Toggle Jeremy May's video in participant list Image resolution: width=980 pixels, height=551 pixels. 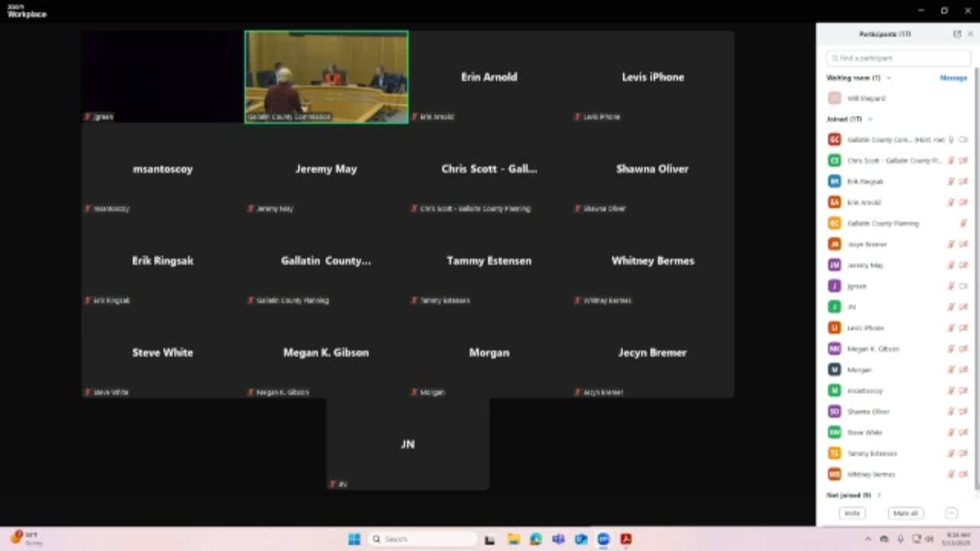pos(963,265)
